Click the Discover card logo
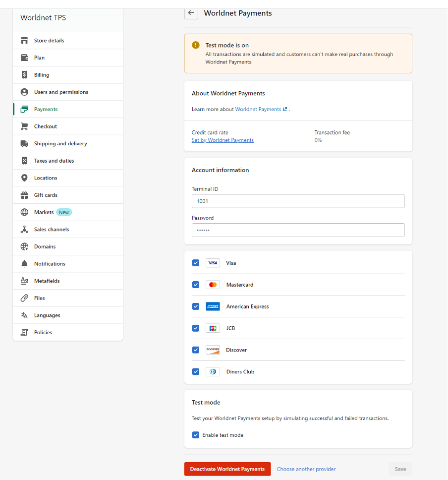 point(213,350)
